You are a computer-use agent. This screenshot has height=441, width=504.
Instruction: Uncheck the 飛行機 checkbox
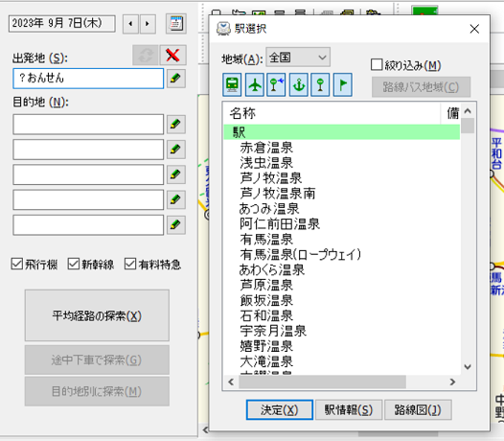[17, 264]
